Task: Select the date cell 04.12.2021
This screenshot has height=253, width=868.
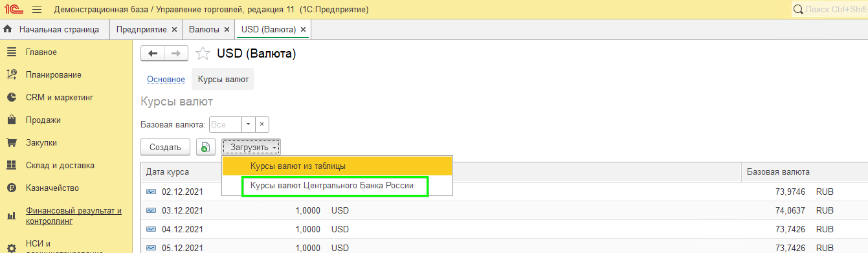Action: coord(183,230)
